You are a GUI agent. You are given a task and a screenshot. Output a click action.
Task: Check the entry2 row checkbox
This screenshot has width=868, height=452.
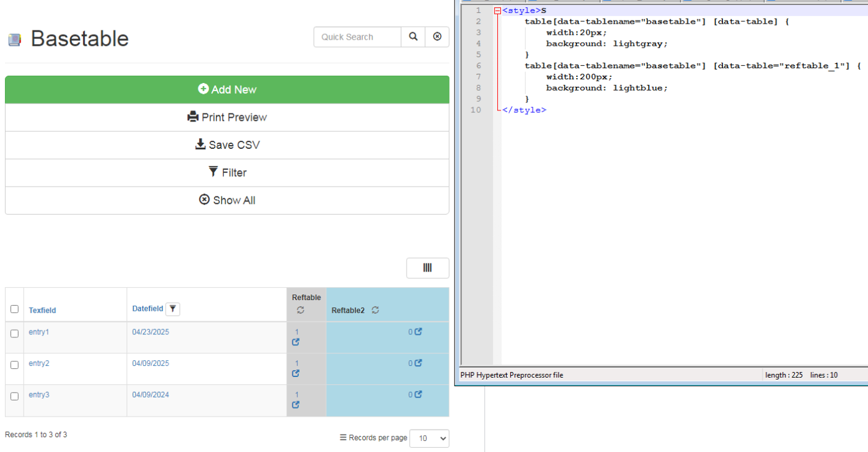14,365
